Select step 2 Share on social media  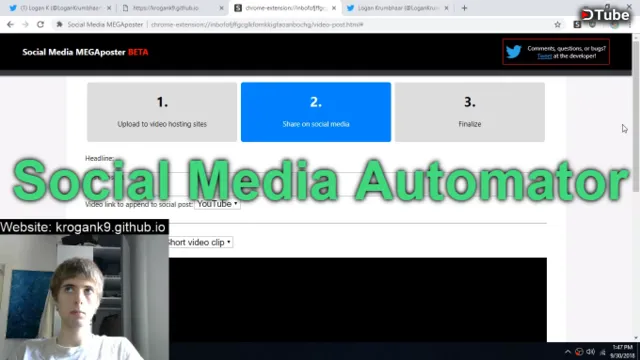tap(316, 112)
